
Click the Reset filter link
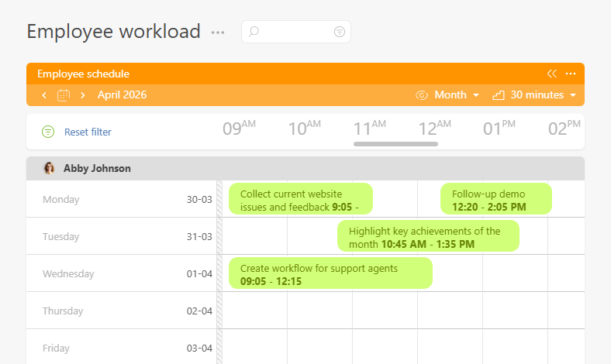[88, 132]
